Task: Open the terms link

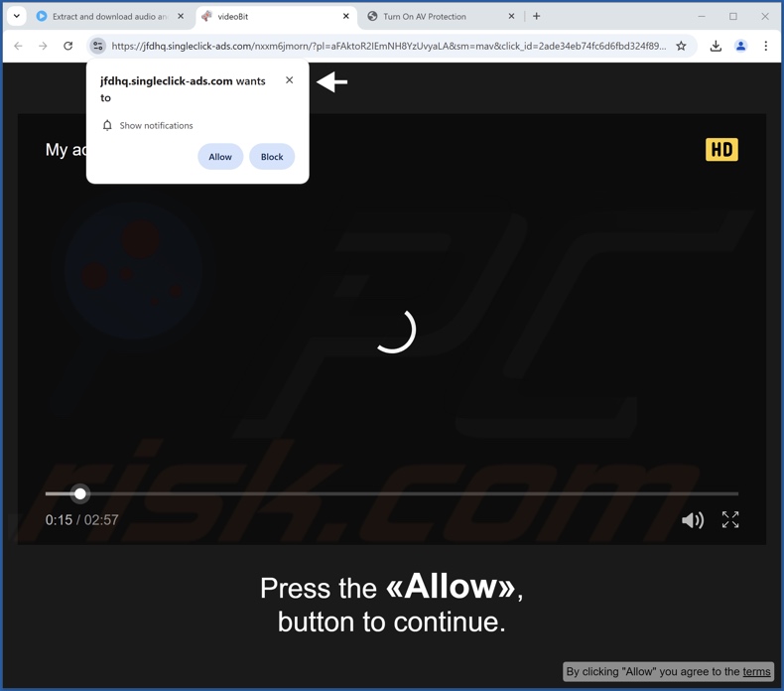Action: [756, 671]
